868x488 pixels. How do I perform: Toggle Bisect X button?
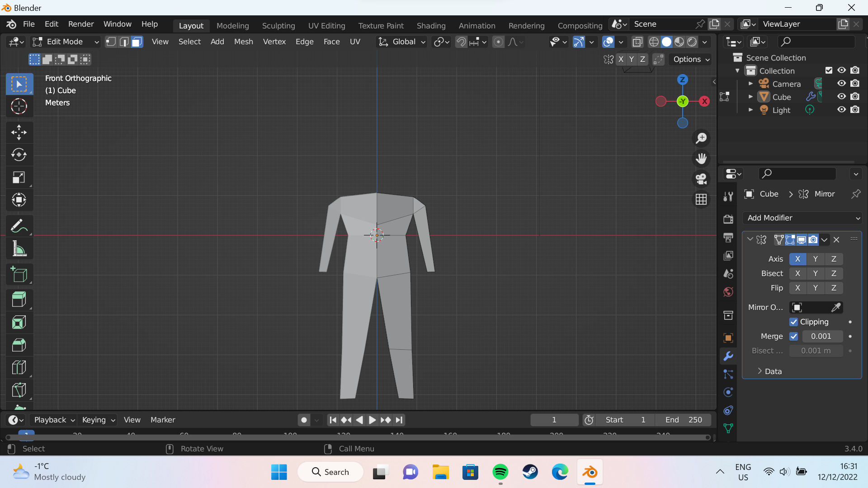point(797,273)
